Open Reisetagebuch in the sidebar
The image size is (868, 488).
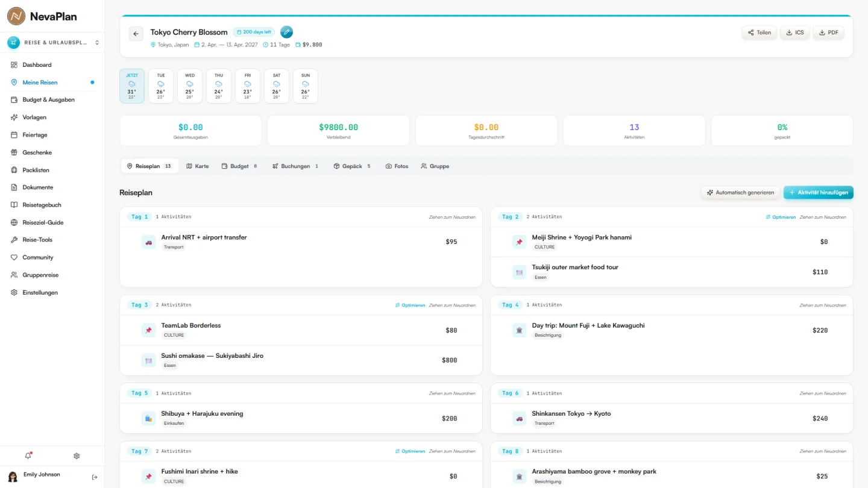[x=51, y=205]
